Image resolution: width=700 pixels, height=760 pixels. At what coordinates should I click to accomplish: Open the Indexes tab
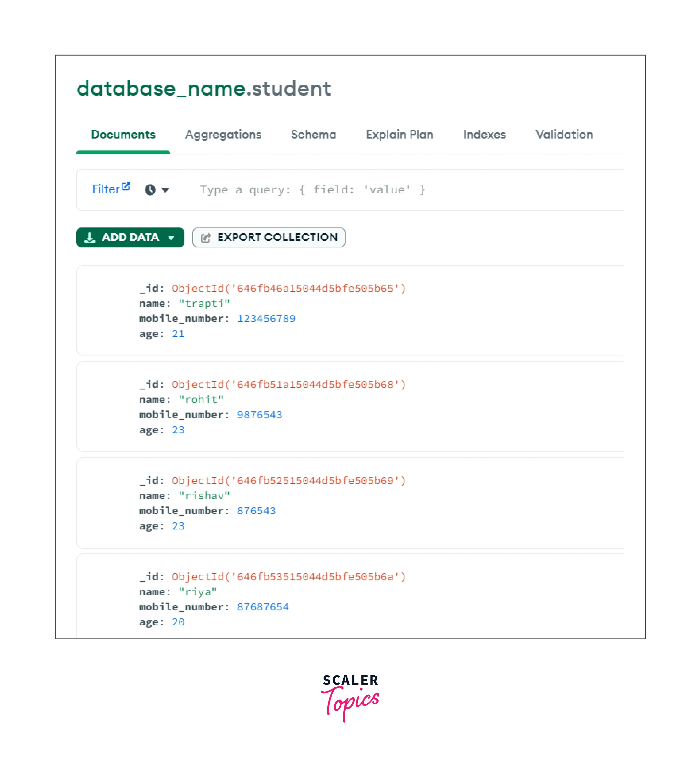tap(484, 134)
